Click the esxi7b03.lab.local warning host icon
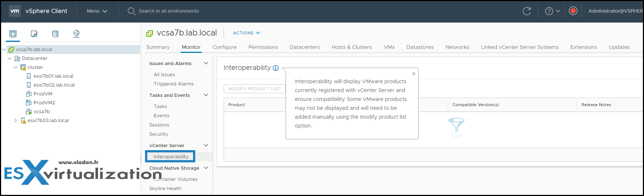The image size is (644, 196). [23, 121]
